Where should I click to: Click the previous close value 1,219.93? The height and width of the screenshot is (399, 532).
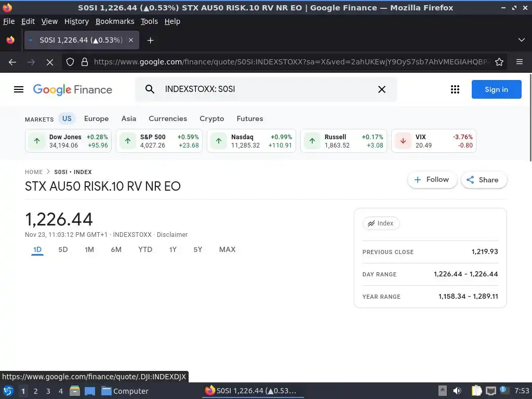click(485, 252)
